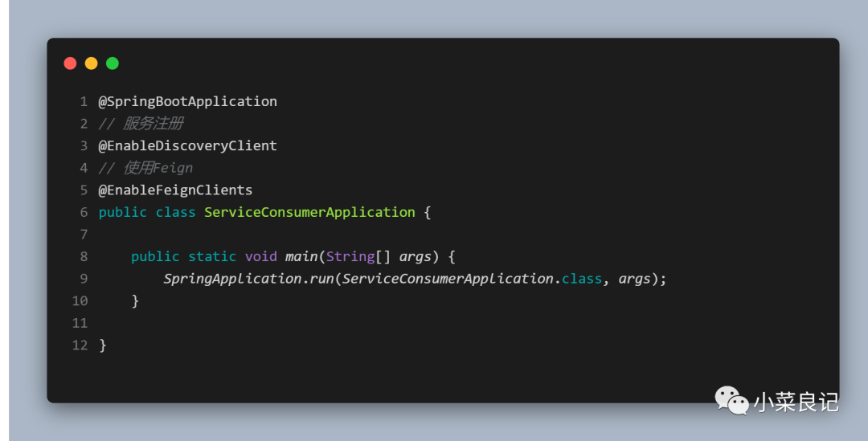Click the 使用Feign comment line
The image size is (868, 441).
[x=145, y=168]
